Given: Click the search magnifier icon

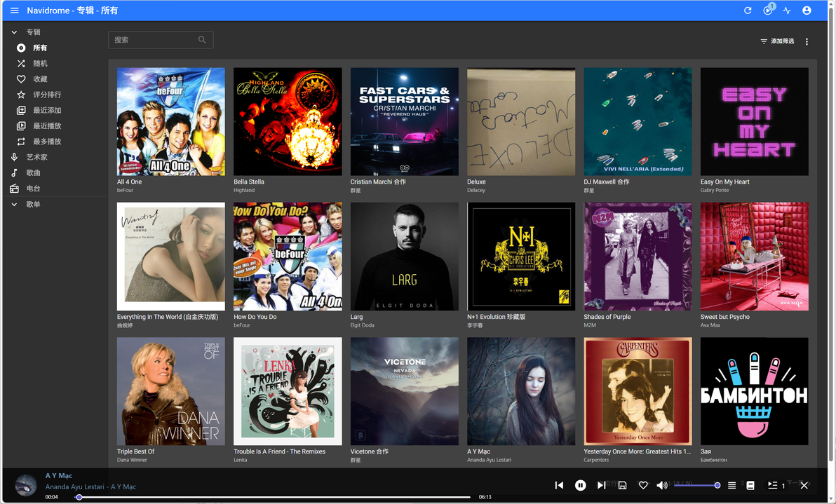Looking at the screenshot, I should tap(202, 39).
